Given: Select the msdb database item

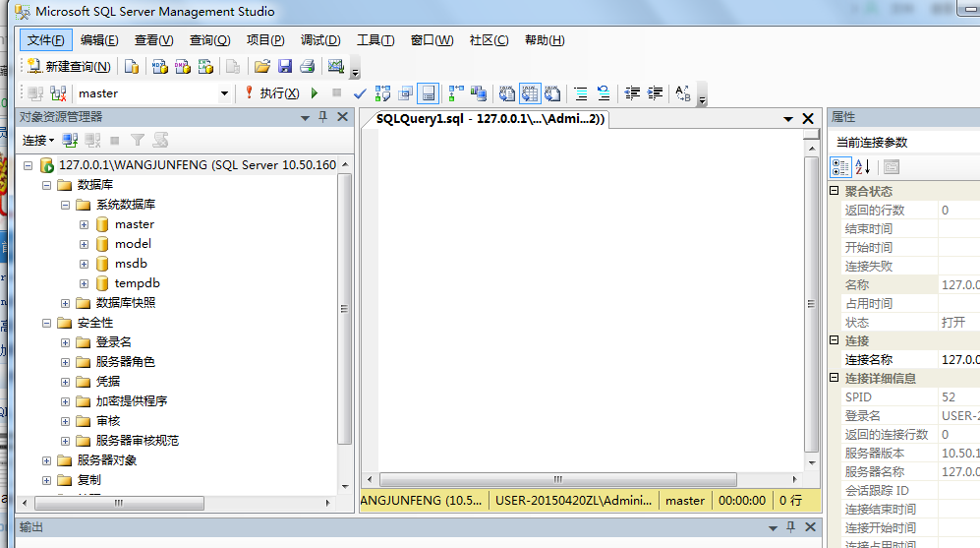Looking at the screenshot, I should coord(131,264).
